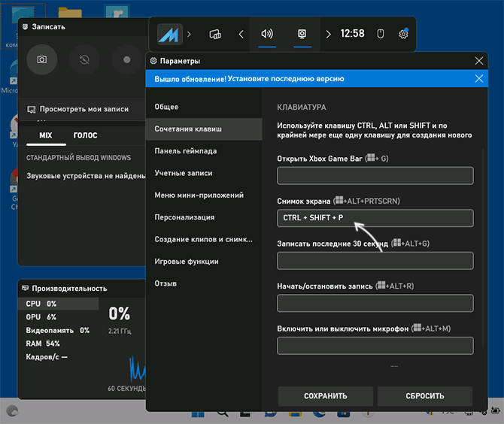
Task: Open Просмотреть мои записи
Action: 82,110
